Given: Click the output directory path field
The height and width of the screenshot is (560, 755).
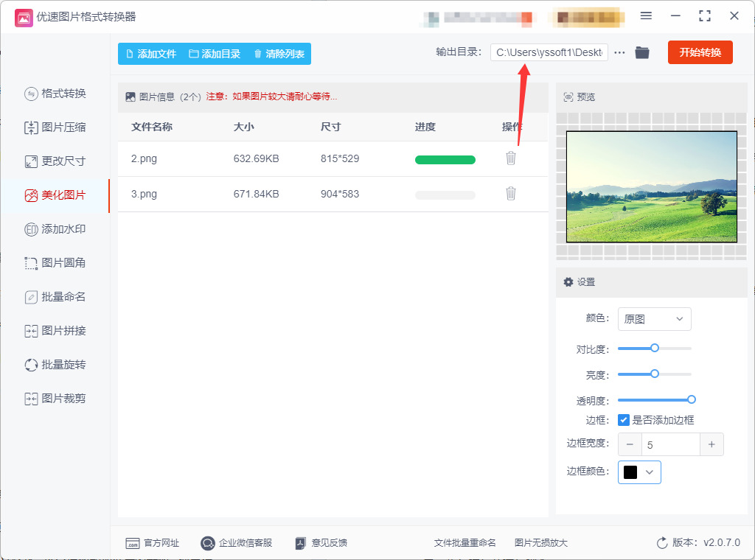Looking at the screenshot, I should [x=549, y=52].
